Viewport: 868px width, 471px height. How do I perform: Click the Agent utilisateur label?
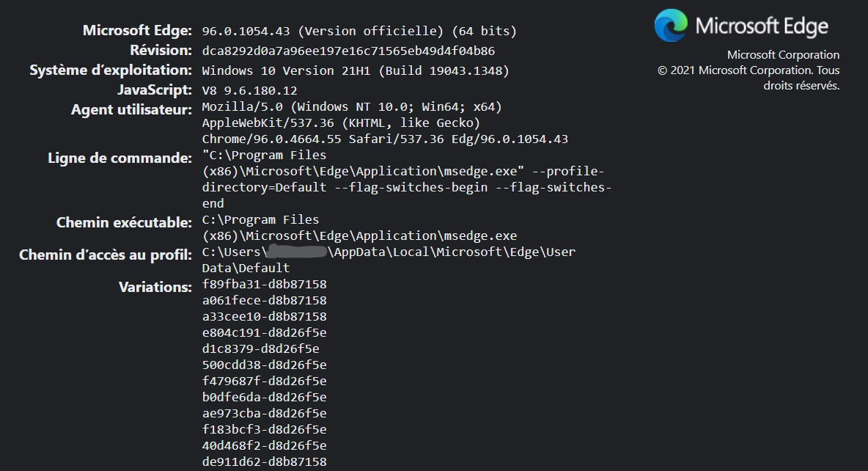tap(131, 110)
